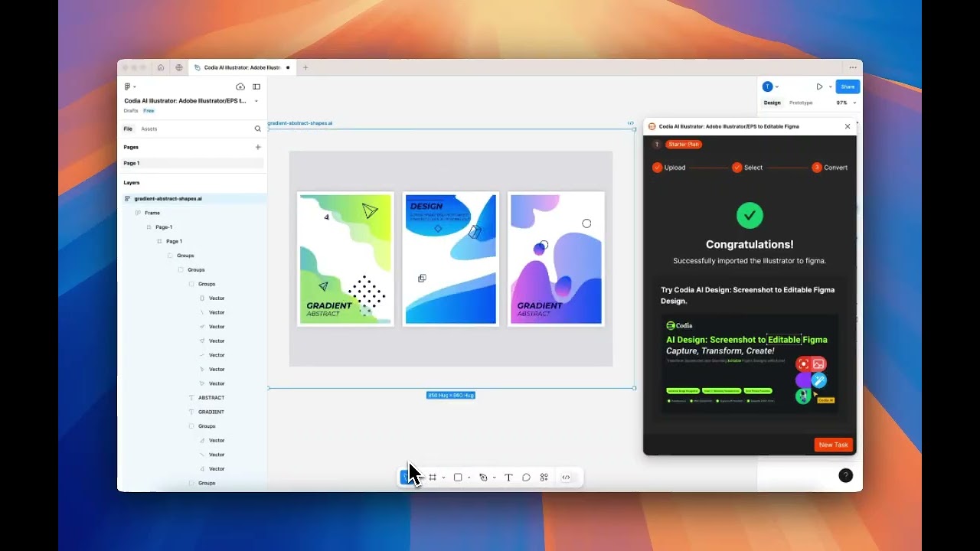Viewport: 980px width, 551px height.
Task: Click the purple gradient abstract poster
Action: pyautogui.click(x=556, y=259)
